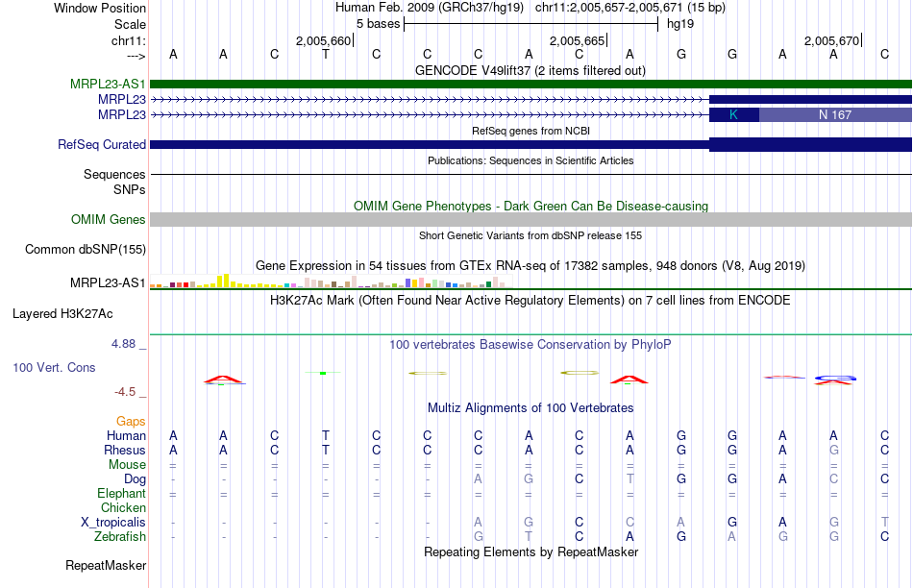Click the 4.88 PhyloP upper scale value
The height and width of the screenshot is (588, 913).
123,344
